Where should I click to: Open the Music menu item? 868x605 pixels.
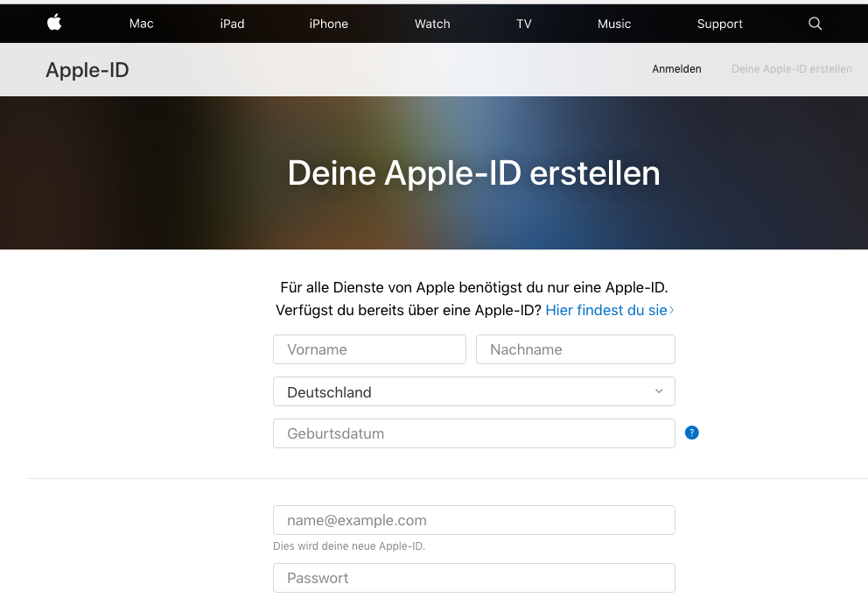click(x=614, y=24)
